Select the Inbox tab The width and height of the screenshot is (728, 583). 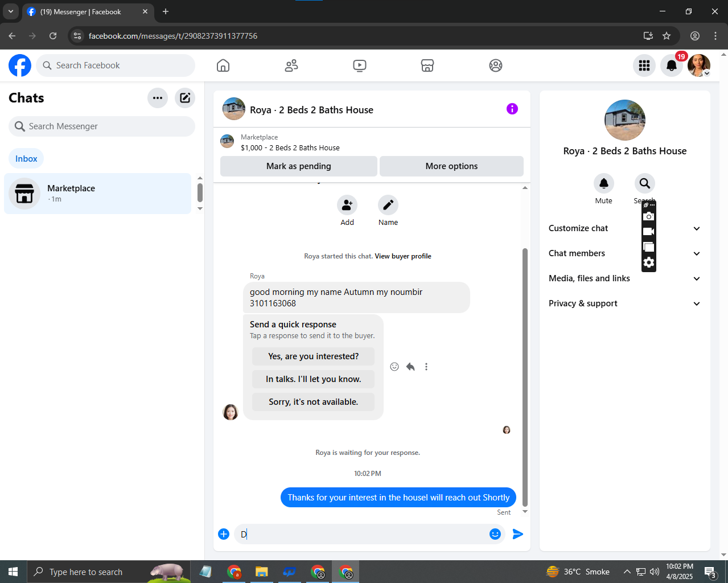(x=26, y=159)
